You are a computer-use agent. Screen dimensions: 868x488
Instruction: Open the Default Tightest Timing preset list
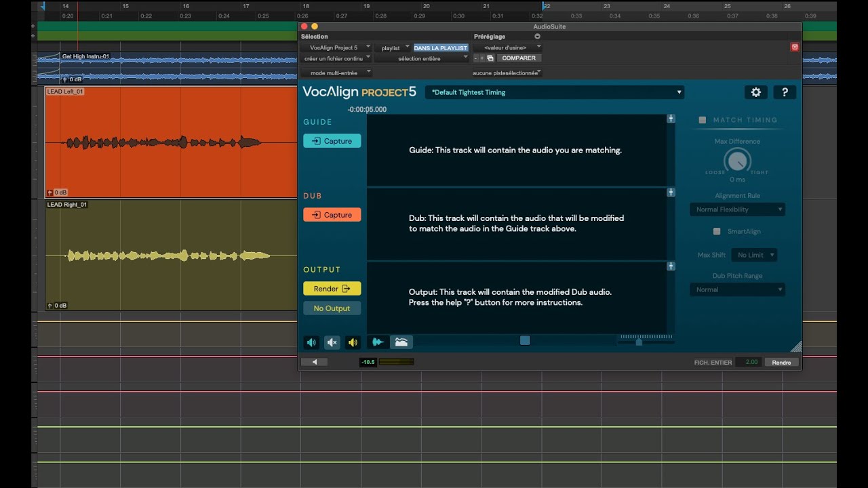(x=555, y=92)
